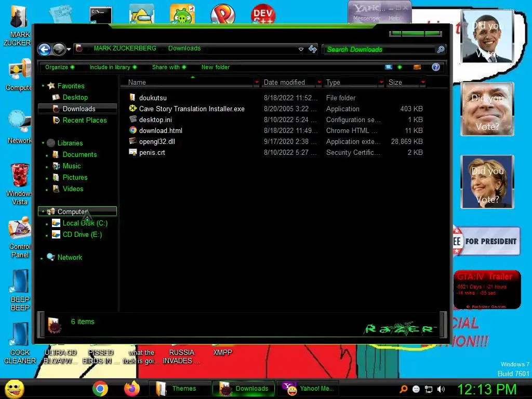Open Local Disk (C:)

(x=85, y=223)
